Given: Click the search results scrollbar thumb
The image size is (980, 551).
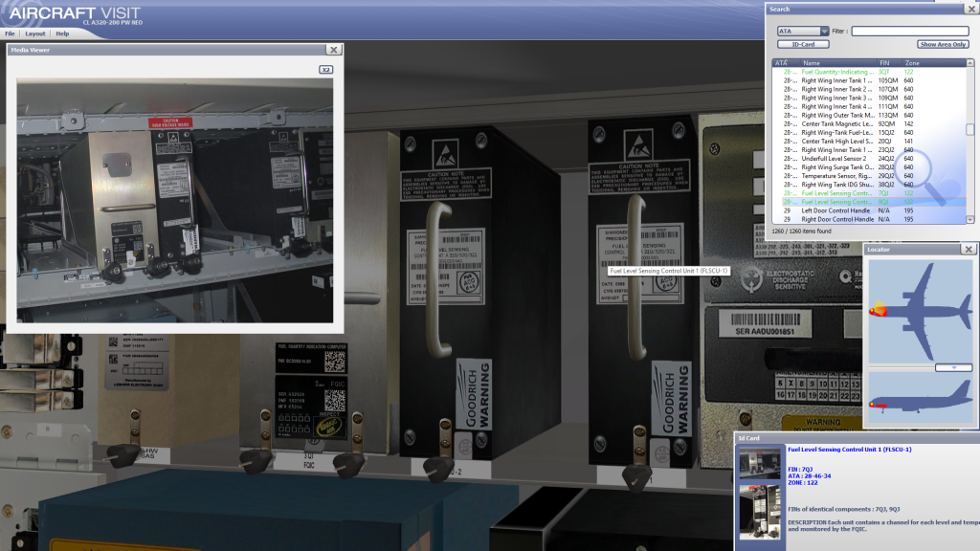Looking at the screenshot, I should pos(970,129).
